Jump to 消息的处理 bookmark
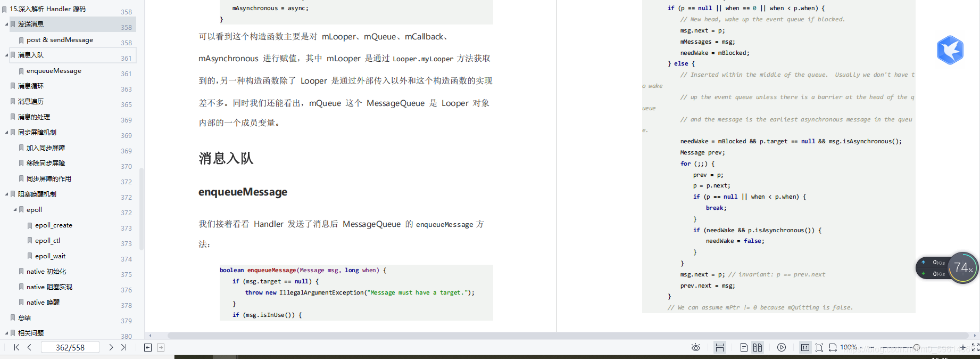Screen dimensions: 980x359 point(34,117)
